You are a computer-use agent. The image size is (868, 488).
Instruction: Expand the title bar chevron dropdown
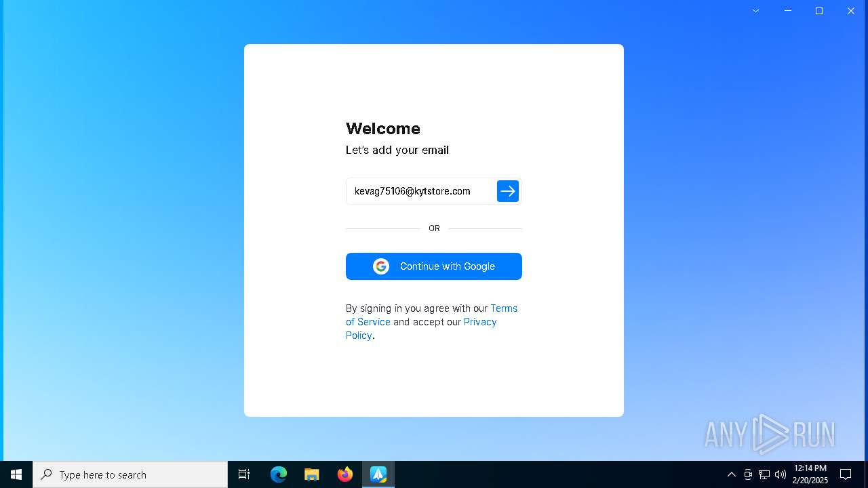[755, 11]
